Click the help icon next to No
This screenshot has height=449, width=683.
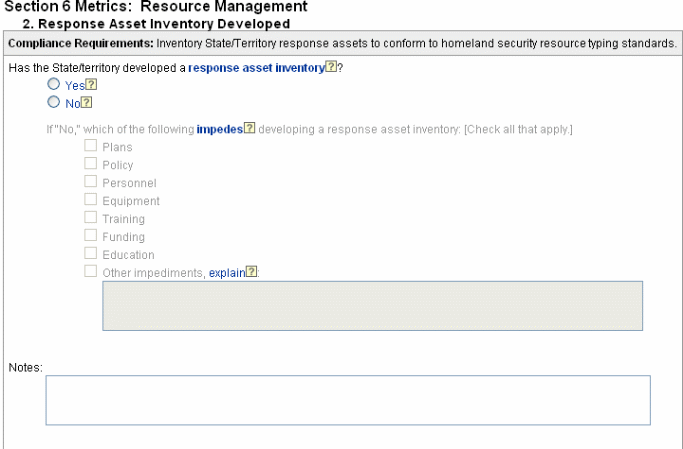click(x=87, y=102)
